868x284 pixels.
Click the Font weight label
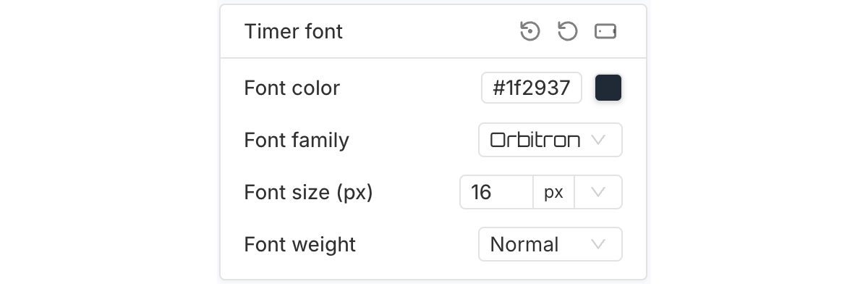click(300, 244)
